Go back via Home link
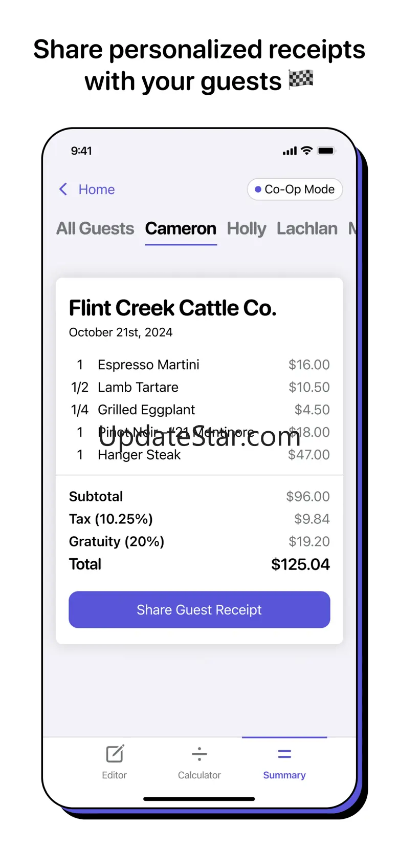The image size is (399, 868). (97, 189)
